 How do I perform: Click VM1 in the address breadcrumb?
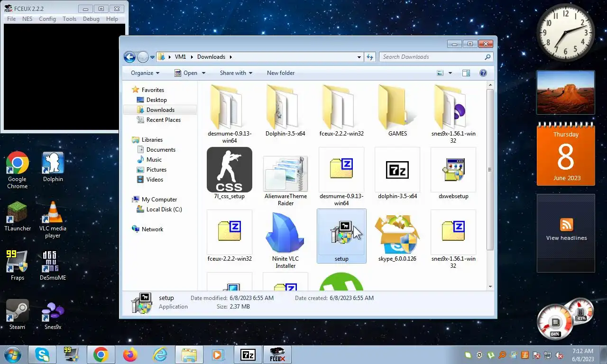180,57
